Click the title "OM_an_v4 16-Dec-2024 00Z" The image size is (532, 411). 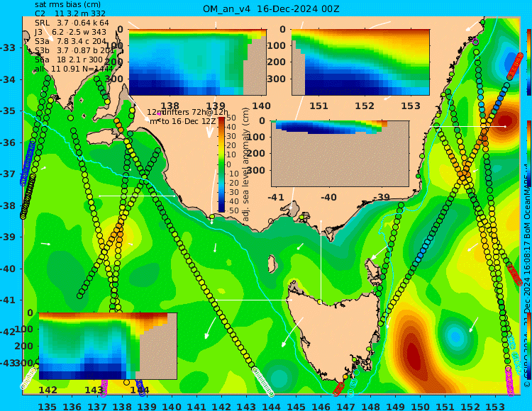coord(271,9)
